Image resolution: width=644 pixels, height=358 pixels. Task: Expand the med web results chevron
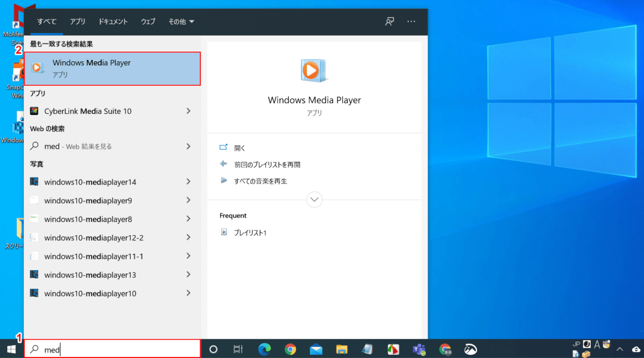click(x=189, y=146)
